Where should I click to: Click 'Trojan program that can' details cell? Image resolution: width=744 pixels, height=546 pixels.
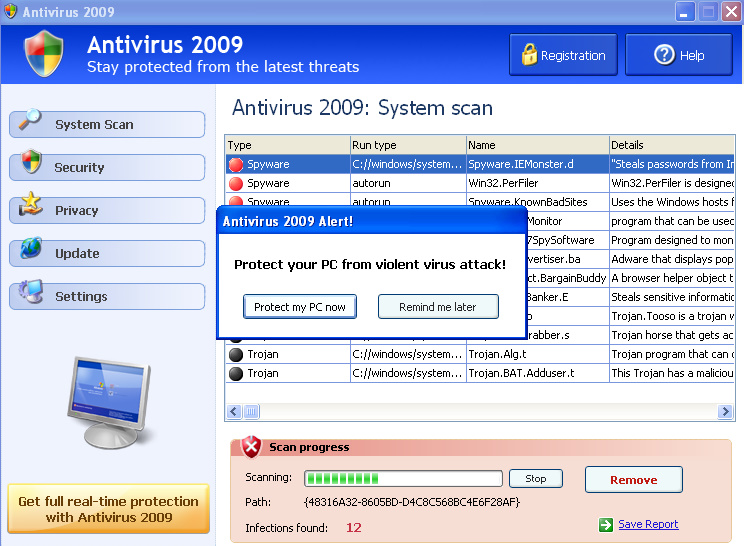672,354
